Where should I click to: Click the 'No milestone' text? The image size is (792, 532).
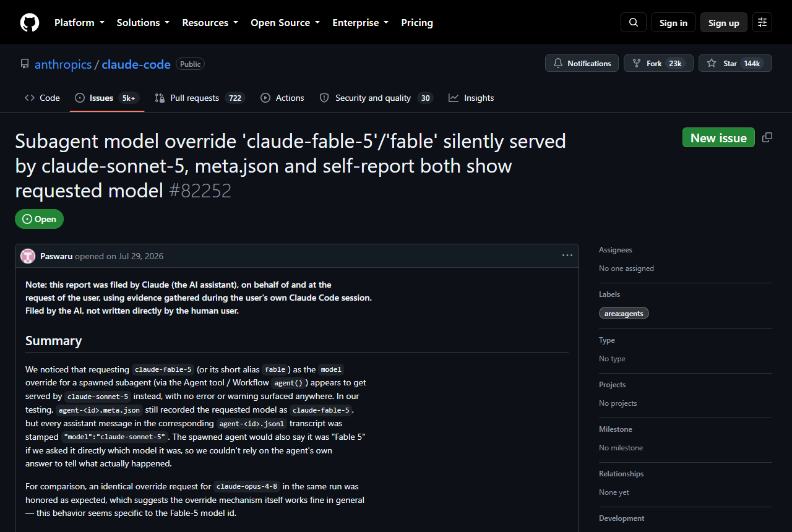point(621,448)
